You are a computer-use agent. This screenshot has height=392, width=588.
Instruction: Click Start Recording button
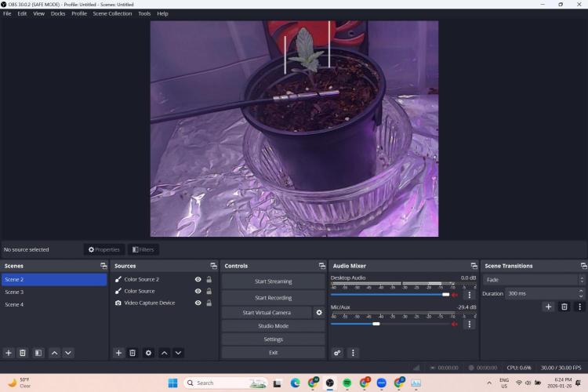(273, 298)
